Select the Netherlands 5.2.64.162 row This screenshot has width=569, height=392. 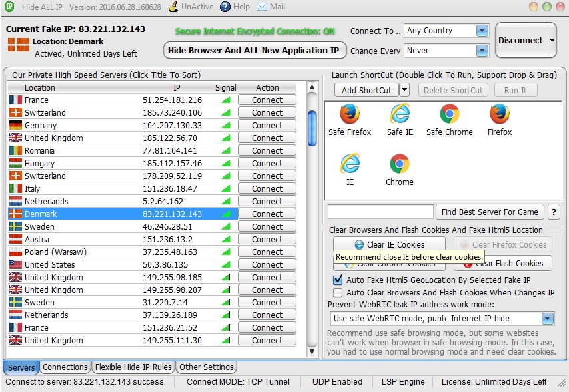click(123, 201)
